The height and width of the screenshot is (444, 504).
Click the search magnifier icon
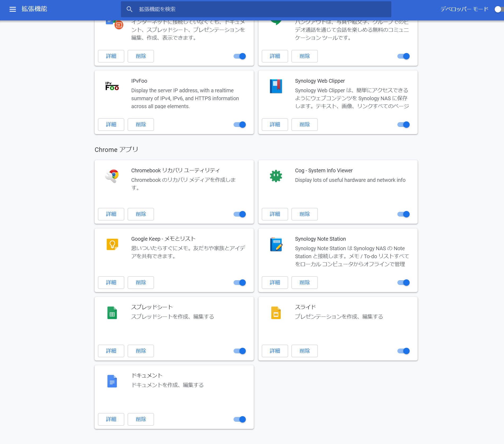129,9
